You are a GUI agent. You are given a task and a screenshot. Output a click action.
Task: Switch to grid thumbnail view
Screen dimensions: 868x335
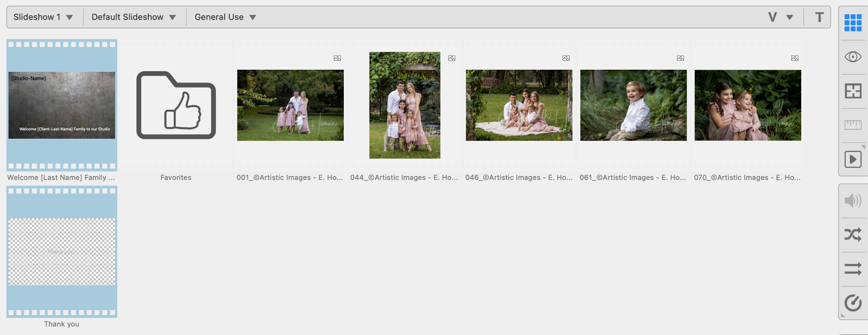pyautogui.click(x=853, y=23)
